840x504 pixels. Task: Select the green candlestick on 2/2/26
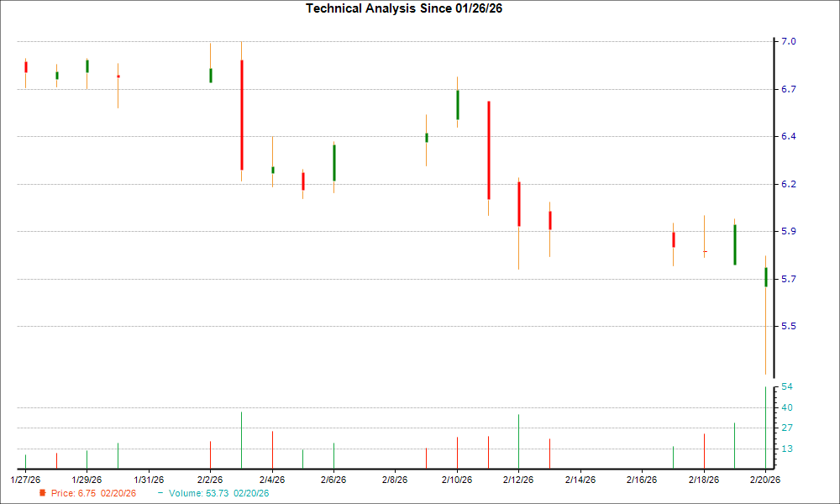(211, 74)
